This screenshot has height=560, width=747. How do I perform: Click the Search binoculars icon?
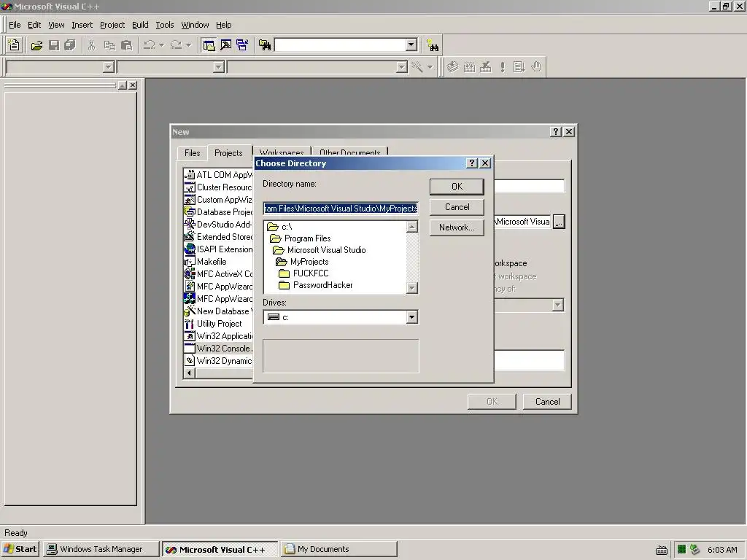pyautogui.click(x=433, y=45)
